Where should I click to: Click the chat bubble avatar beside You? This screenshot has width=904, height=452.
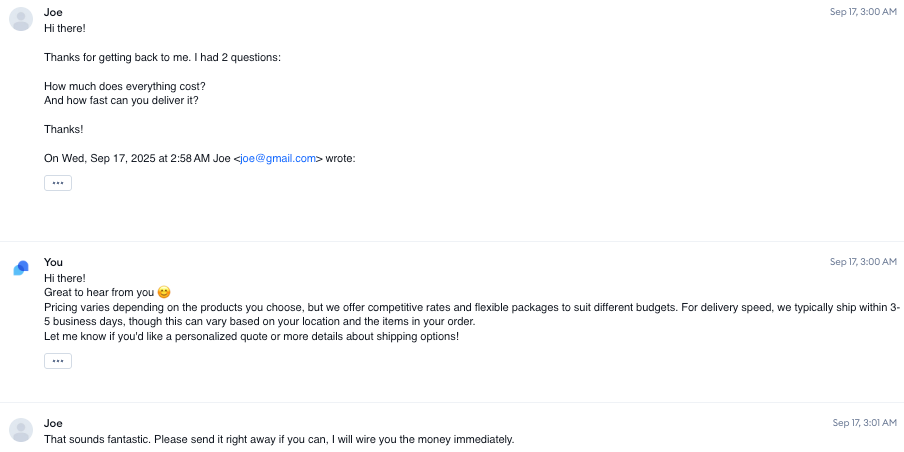coord(21,268)
